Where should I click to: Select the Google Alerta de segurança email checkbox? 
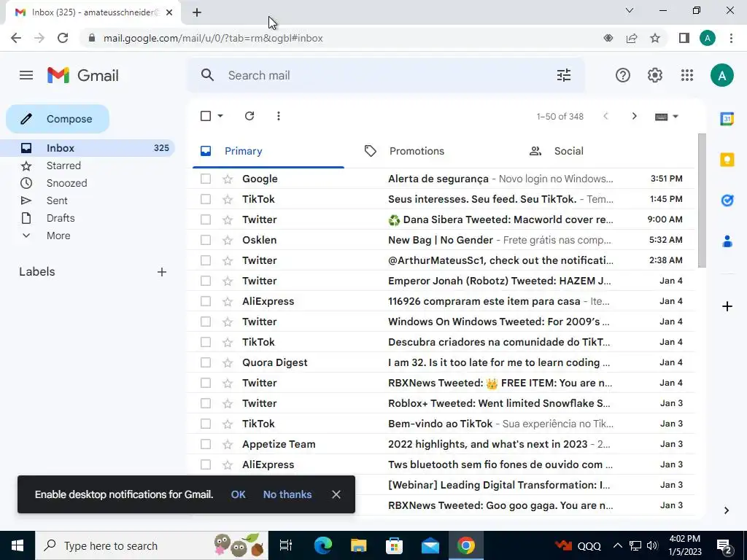(206, 179)
